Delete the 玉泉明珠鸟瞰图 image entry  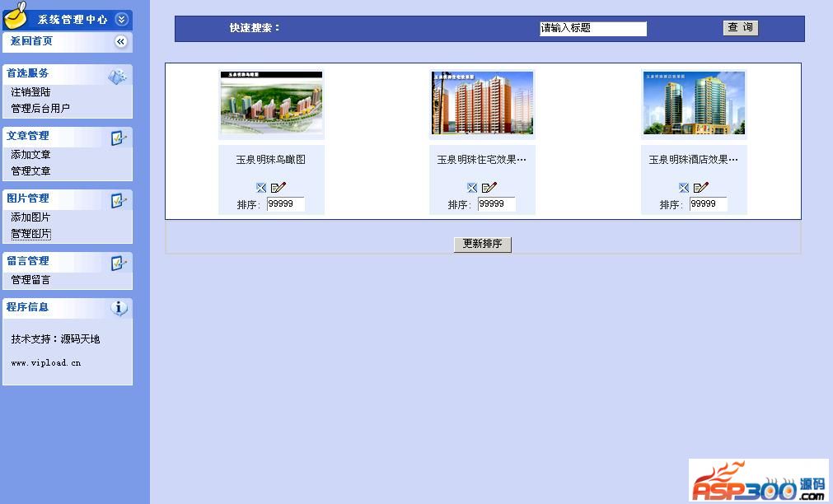point(261,188)
